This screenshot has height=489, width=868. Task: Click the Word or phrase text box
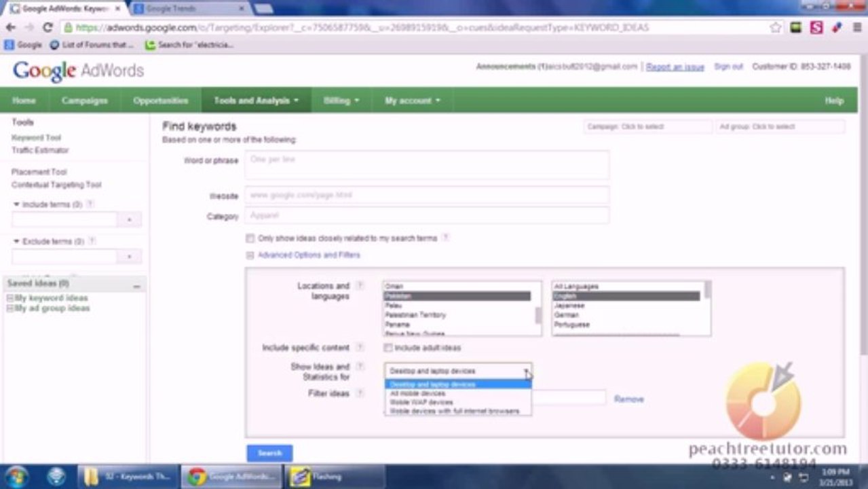pyautogui.click(x=427, y=165)
